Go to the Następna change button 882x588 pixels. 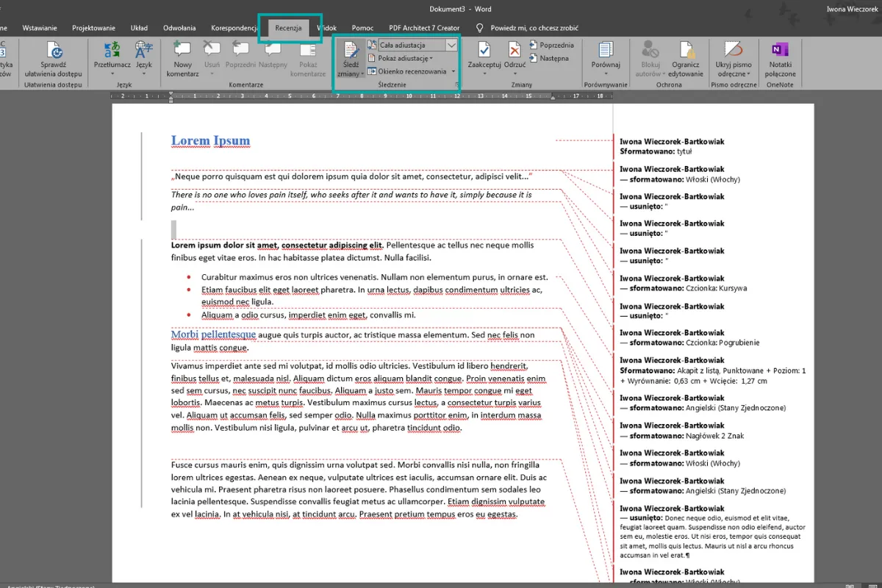click(x=553, y=58)
